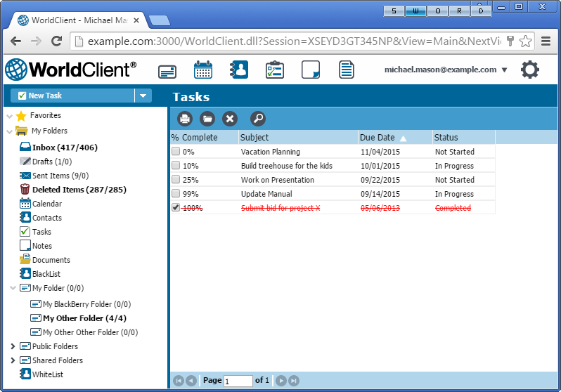Check the Vacation Planning task checkbox
The image size is (561, 392).
coord(176,152)
